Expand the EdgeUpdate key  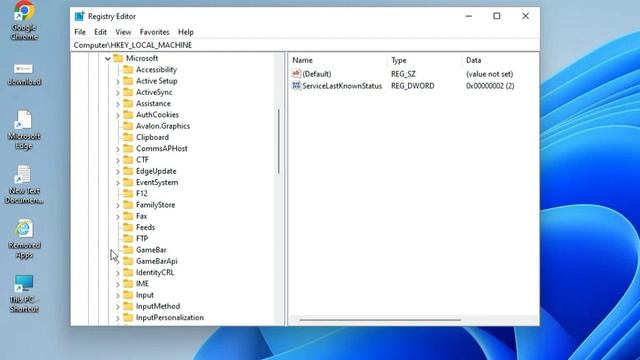[118, 172]
